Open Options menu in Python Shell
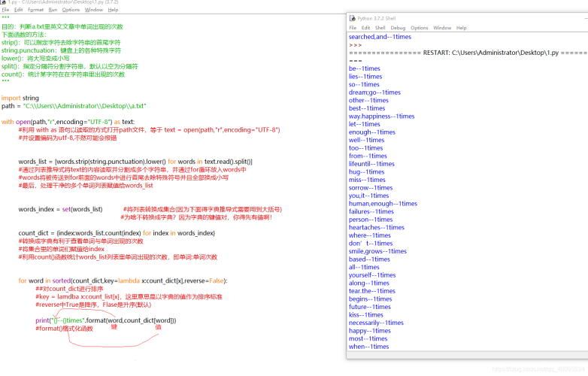 click(420, 28)
